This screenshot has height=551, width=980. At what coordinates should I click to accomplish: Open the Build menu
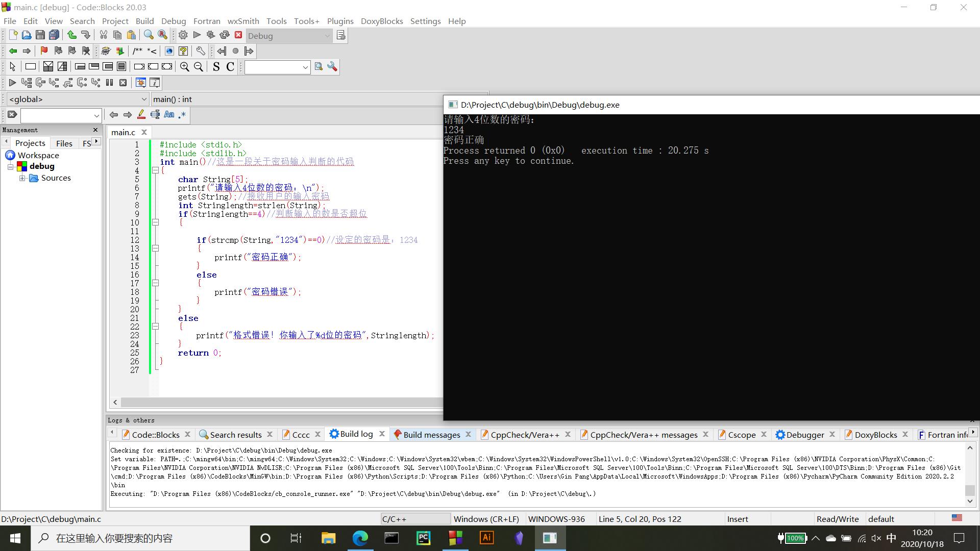pyautogui.click(x=144, y=21)
